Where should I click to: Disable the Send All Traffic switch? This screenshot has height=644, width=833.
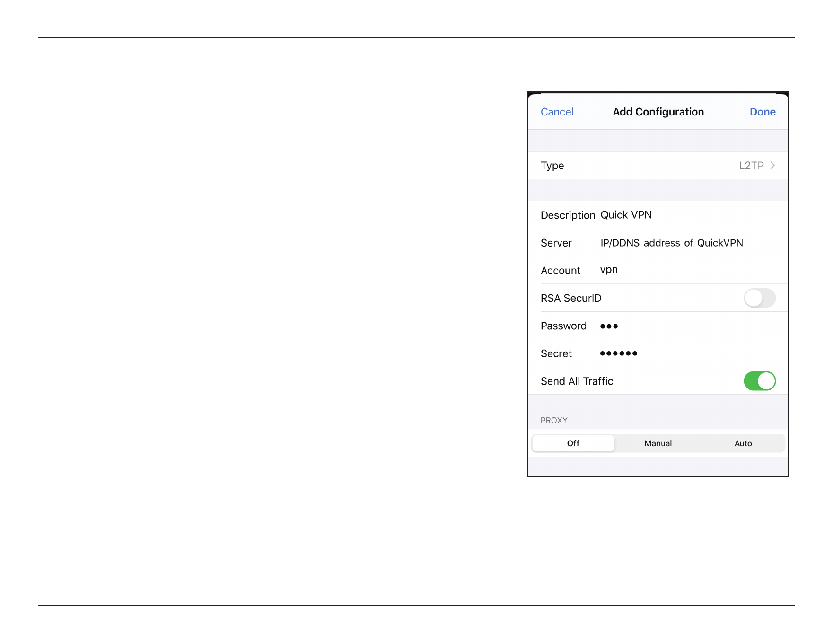point(760,381)
